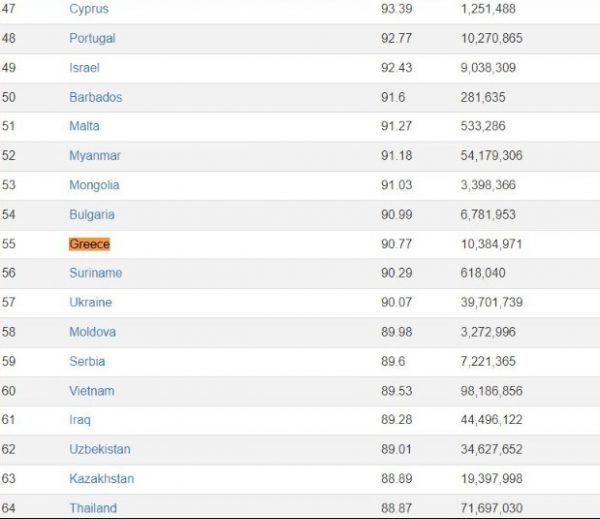Open the Vietnam link
Viewport: 600px width, 519px height.
pos(92,391)
